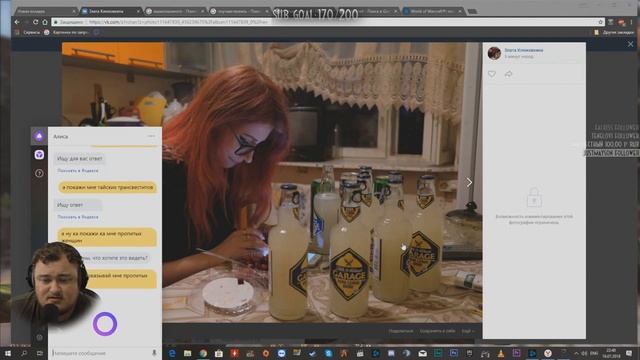The width and height of the screenshot is (640, 360).
Task: Switch the keyboard input language indicator
Action: 594,353
